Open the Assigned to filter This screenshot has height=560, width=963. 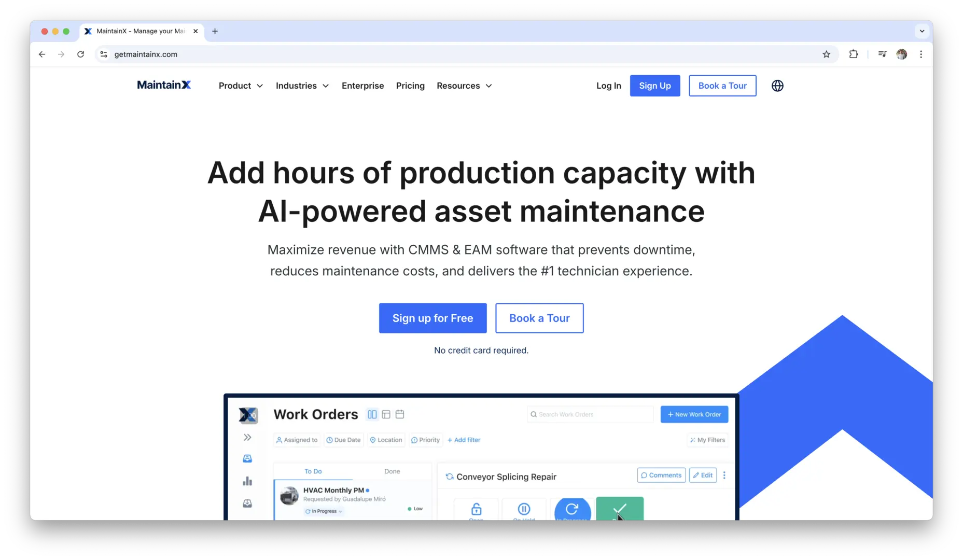[x=297, y=440]
